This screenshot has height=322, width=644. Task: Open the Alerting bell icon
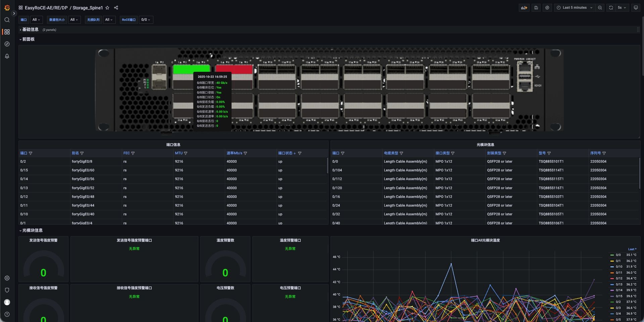7,56
